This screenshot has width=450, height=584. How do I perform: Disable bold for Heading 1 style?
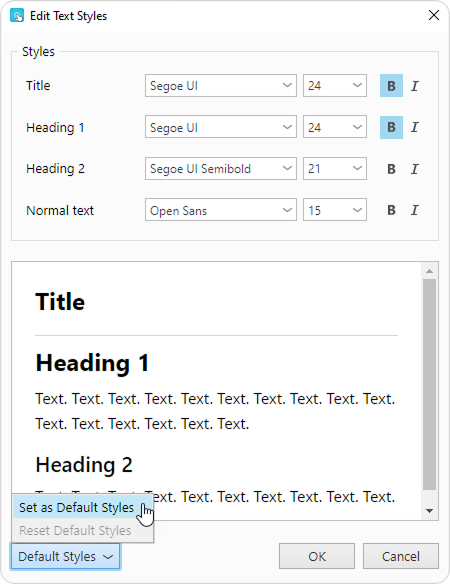[391, 127]
